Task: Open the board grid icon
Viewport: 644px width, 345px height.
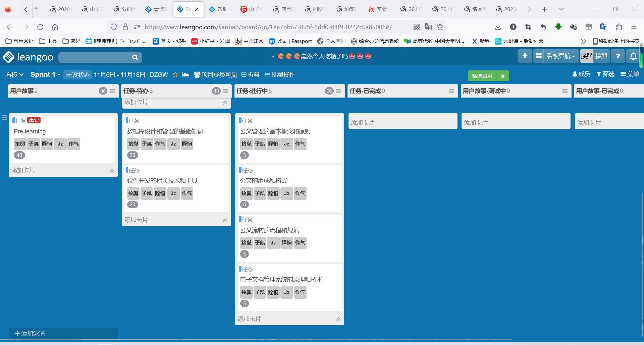Action: pyautogui.click(x=539, y=56)
